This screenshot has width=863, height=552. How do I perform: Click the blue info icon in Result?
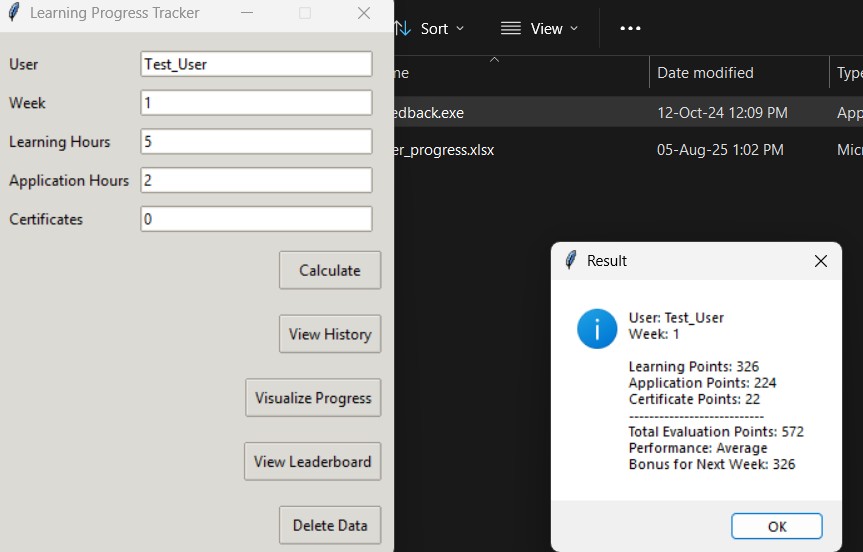click(x=597, y=329)
